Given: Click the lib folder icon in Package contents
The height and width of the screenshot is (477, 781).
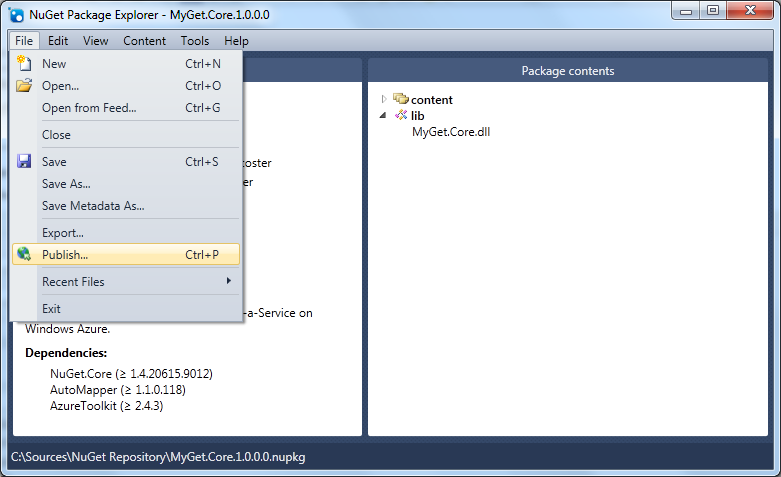Looking at the screenshot, I should tap(401, 115).
